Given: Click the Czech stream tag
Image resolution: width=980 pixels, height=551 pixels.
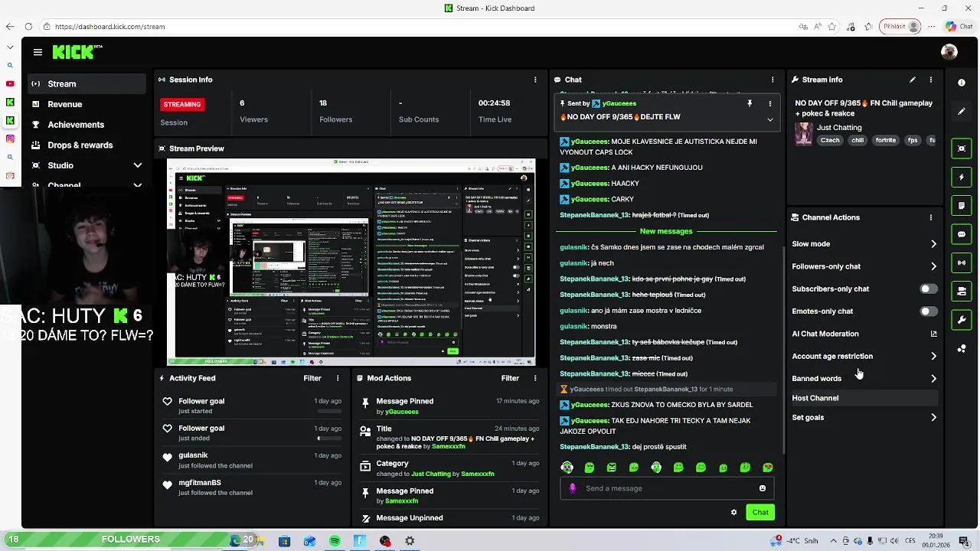Looking at the screenshot, I should 830,141.
